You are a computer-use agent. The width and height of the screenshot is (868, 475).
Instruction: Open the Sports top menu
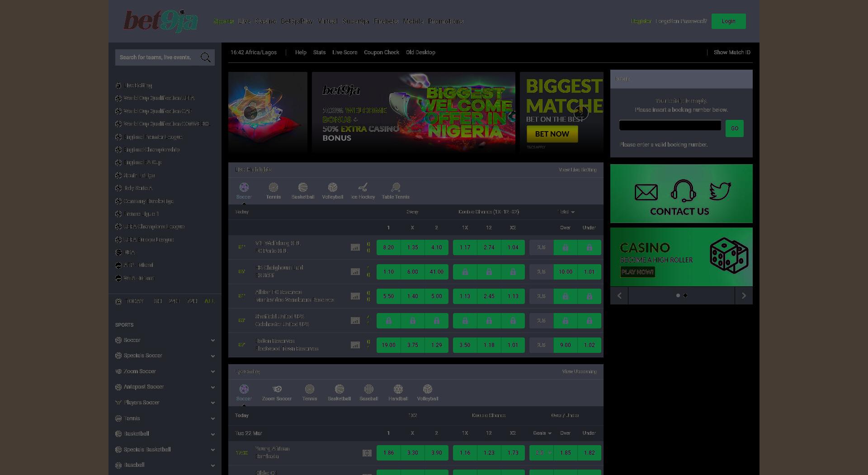click(224, 21)
